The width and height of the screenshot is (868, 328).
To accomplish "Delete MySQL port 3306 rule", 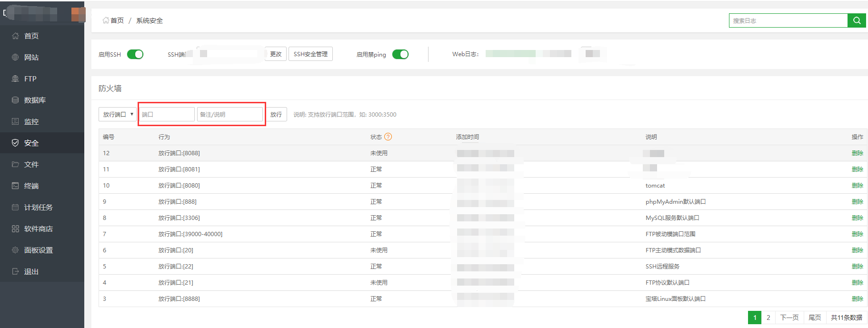I will (x=857, y=218).
